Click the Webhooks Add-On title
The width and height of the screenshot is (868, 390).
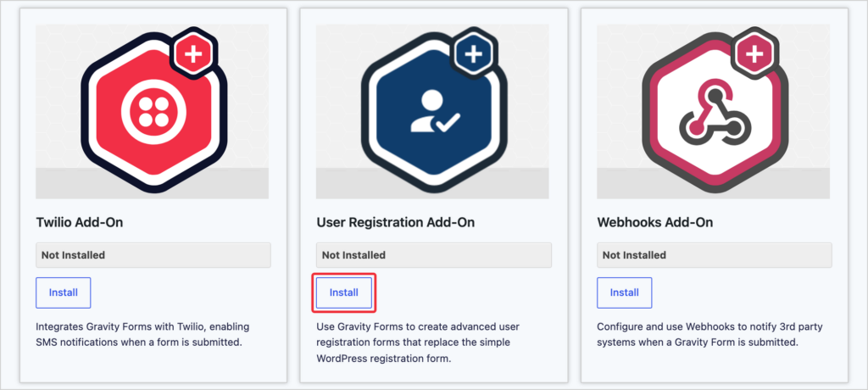[655, 223]
